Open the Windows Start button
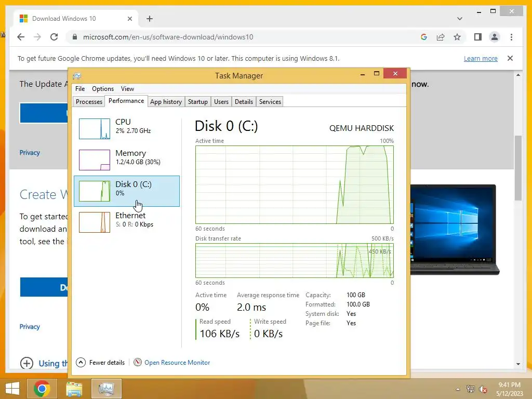The height and width of the screenshot is (399, 532). point(12,389)
